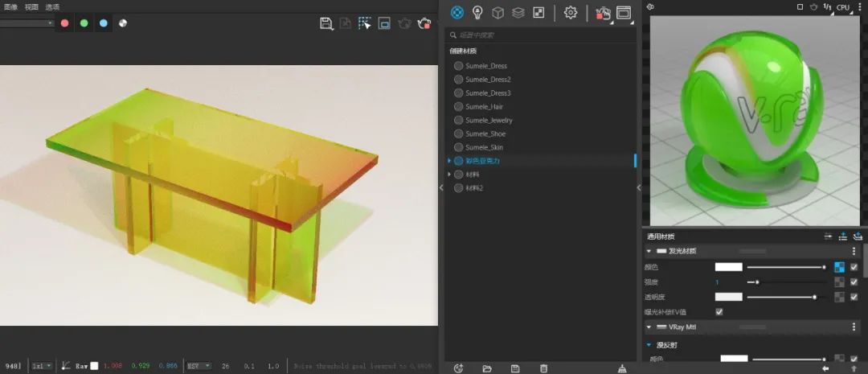The image size is (868, 374).
Task: Expand the 彩色亚克力 material arrow
Action: tap(449, 161)
